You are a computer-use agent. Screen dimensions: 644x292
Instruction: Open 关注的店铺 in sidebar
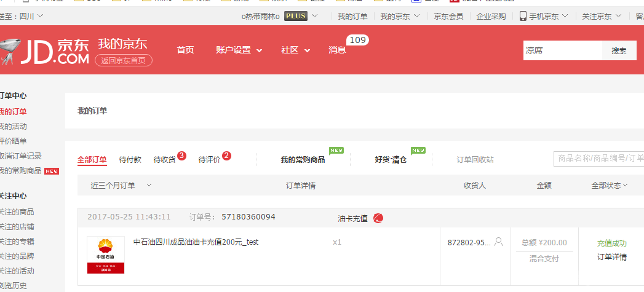(17, 227)
